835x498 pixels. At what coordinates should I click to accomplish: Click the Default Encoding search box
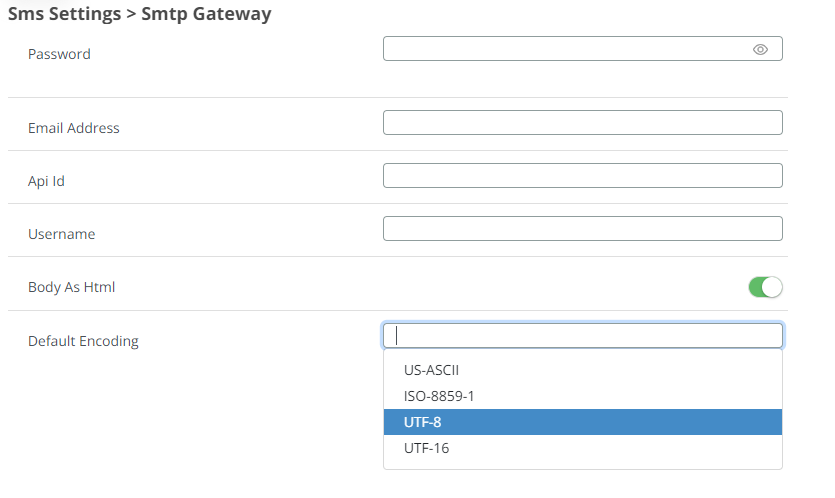pyautogui.click(x=582, y=335)
